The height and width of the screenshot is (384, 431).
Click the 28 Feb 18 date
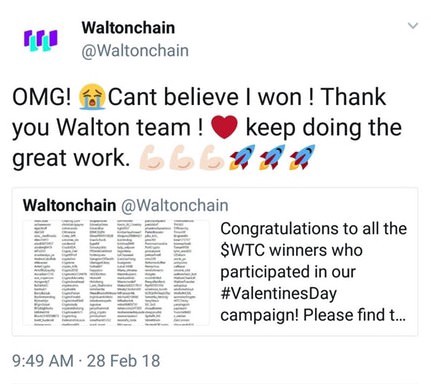[123, 361]
